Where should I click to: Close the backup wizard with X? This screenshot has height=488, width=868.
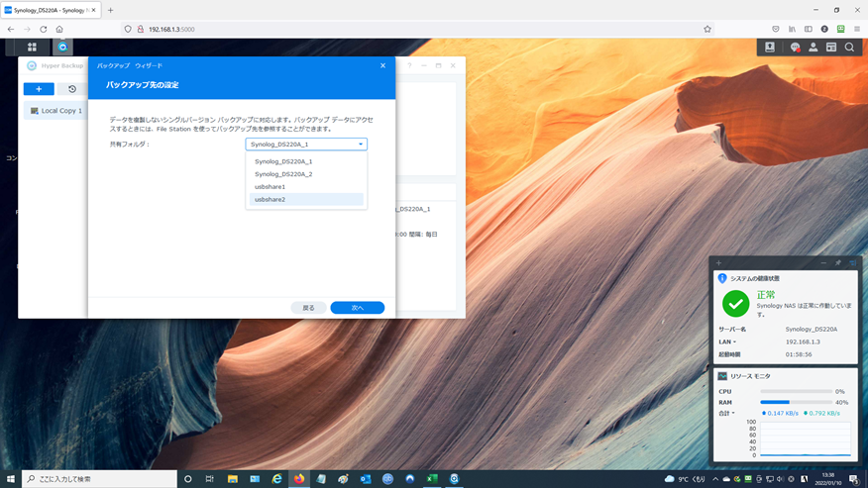(382, 65)
